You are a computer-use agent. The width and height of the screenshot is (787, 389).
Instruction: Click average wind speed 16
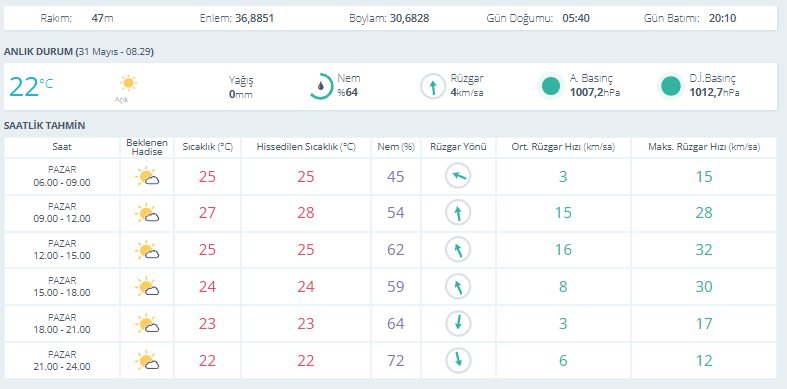tap(563, 249)
